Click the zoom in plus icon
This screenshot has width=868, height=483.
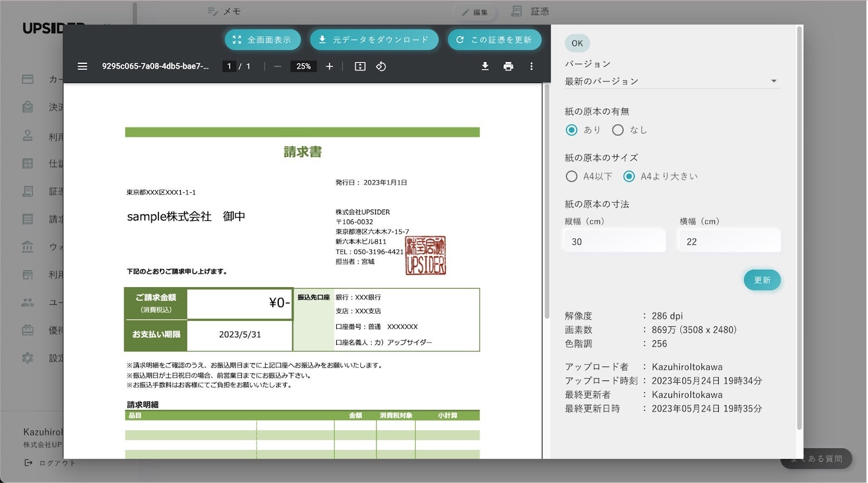[x=329, y=66]
